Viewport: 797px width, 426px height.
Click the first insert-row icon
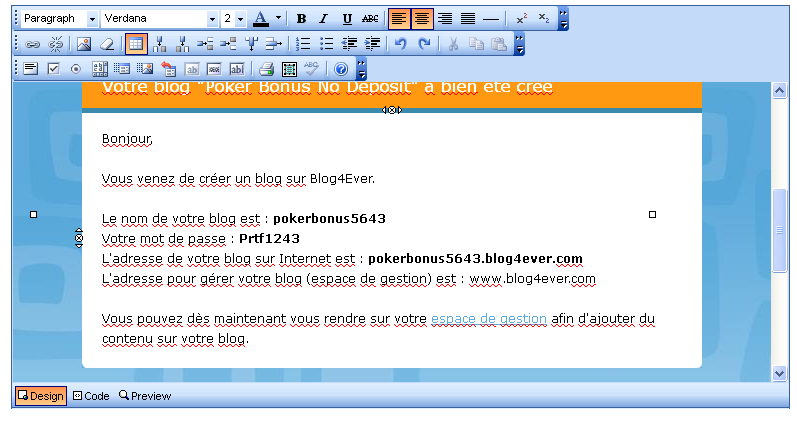point(205,44)
